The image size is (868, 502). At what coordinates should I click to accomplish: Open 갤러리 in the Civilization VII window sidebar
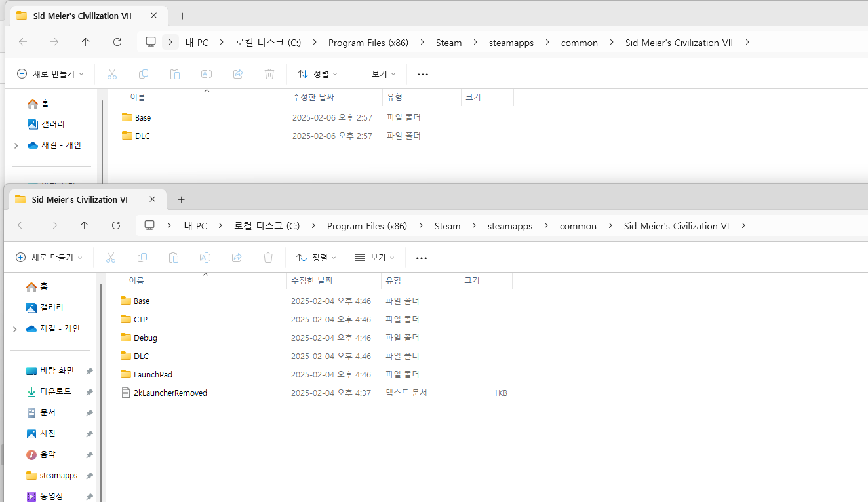(x=52, y=124)
